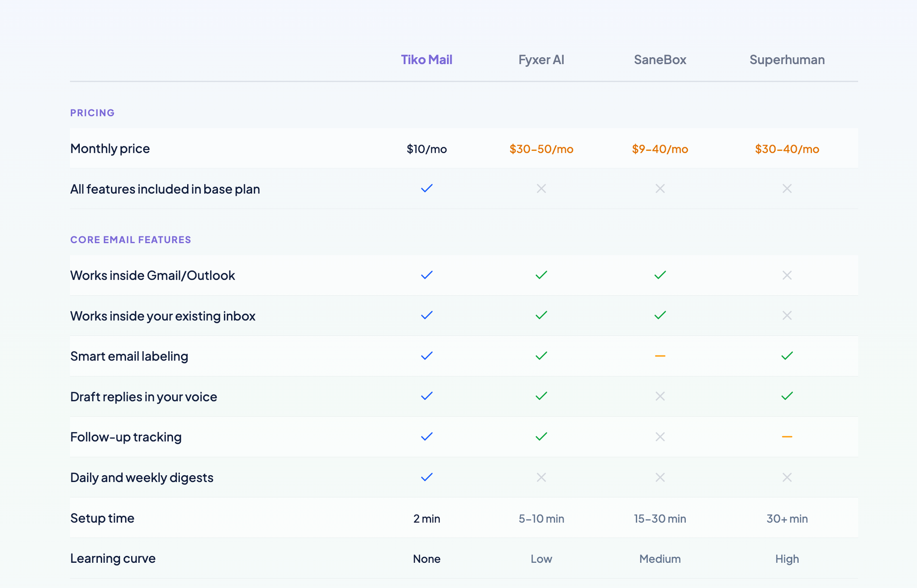Click the $10/mo price under Tiko Mail
The image size is (917, 588).
pos(426,149)
